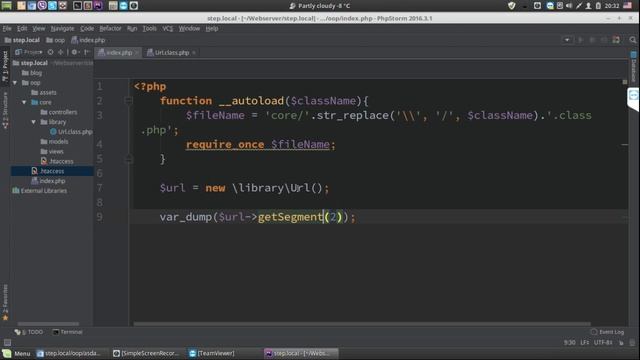Select External Libraries in project tree
The height and width of the screenshot is (360, 640).
click(40, 191)
